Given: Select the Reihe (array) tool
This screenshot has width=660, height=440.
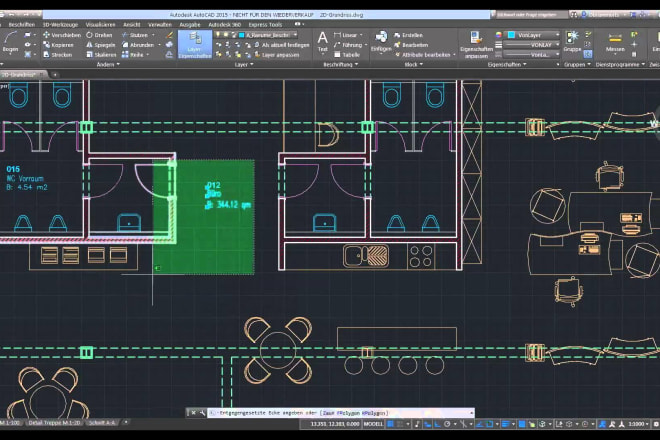Looking at the screenshot, I should (x=133, y=55).
